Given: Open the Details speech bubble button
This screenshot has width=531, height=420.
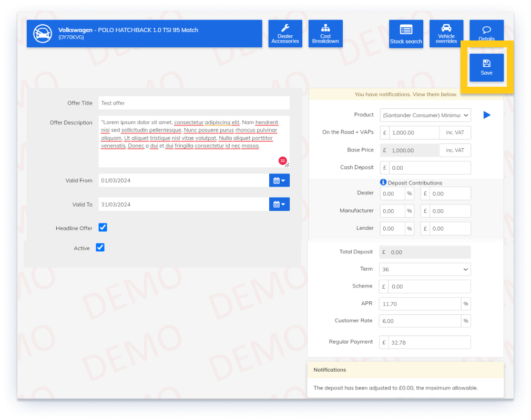Looking at the screenshot, I should [486, 33].
